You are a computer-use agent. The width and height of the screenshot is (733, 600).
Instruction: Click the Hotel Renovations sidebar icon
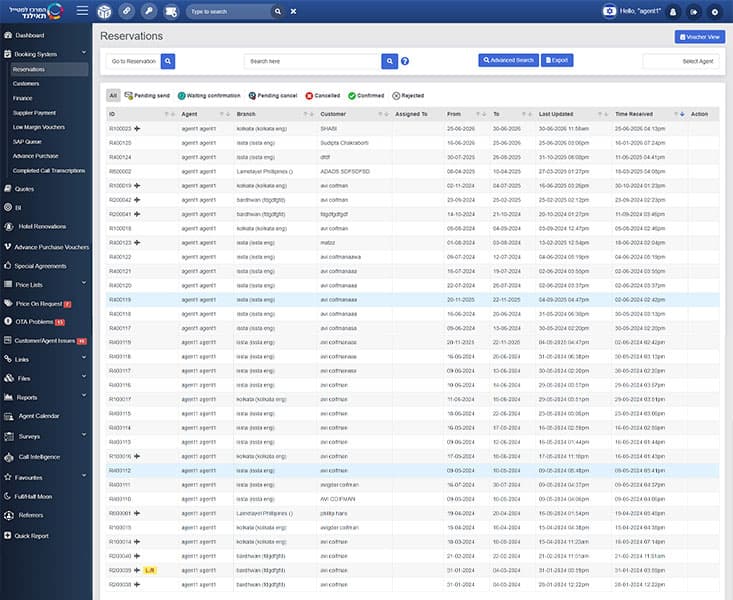click(9, 227)
